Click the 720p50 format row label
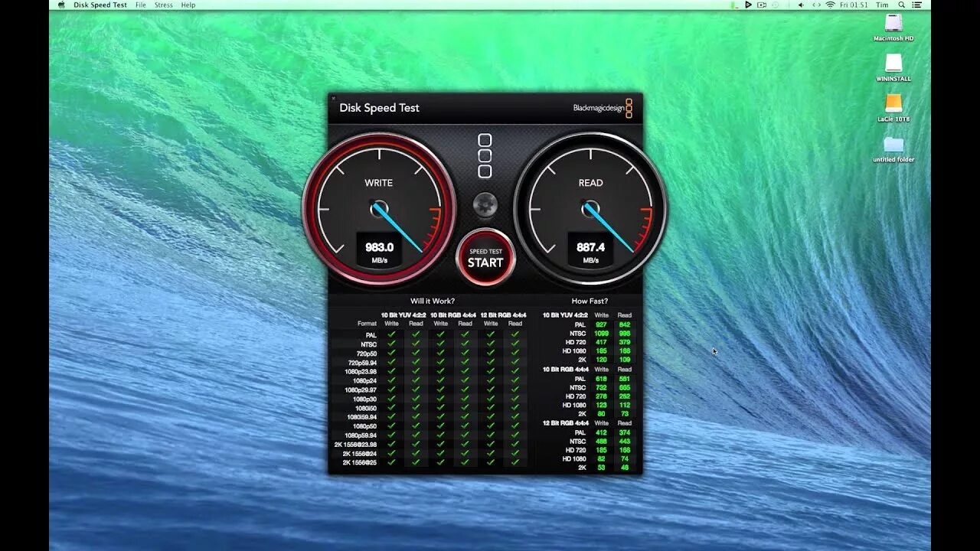This screenshot has width=980, height=551. pyautogui.click(x=367, y=354)
